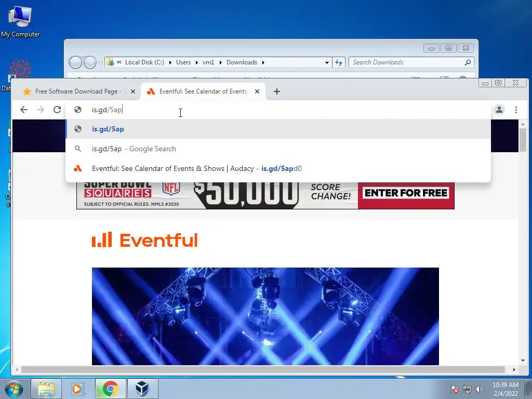Viewport: 532px width, 399px height.
Task: Open the Windows Start menu
Action: 14,389
